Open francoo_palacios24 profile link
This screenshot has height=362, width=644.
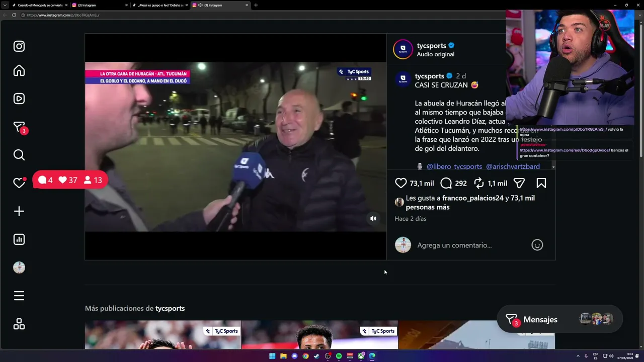click(x=473, y=198)
